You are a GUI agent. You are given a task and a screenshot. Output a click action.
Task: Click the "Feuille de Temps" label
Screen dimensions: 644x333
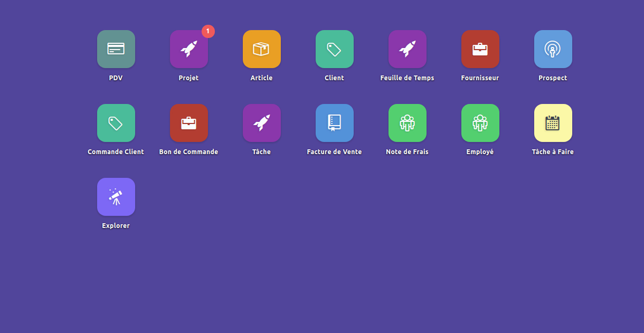(x=408, y=78)
